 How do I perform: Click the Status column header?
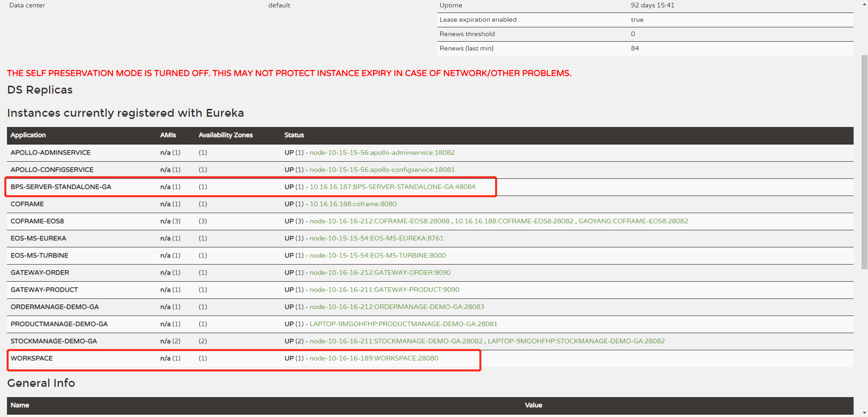pos(294,135)
